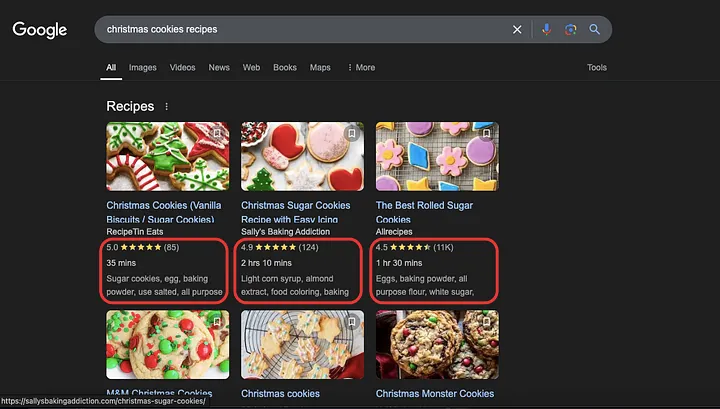Open the Recipes section three-dot menu
The image size is (720, 409).
click(167, 106)
